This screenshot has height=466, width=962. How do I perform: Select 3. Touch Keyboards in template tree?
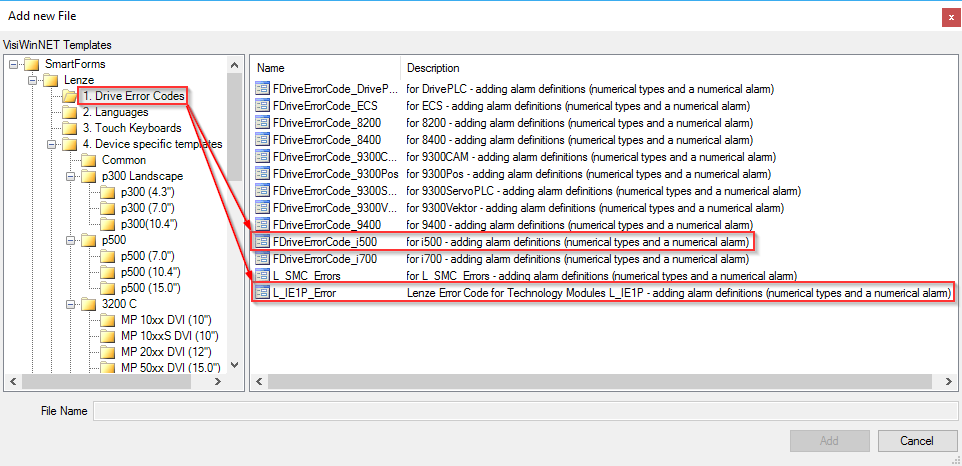point(132,128)
